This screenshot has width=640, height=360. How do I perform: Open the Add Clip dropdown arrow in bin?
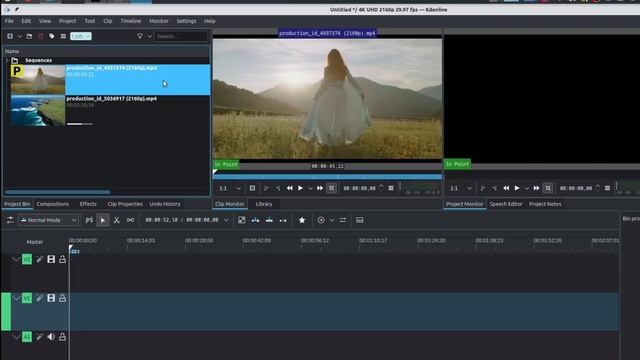[19, 36]
